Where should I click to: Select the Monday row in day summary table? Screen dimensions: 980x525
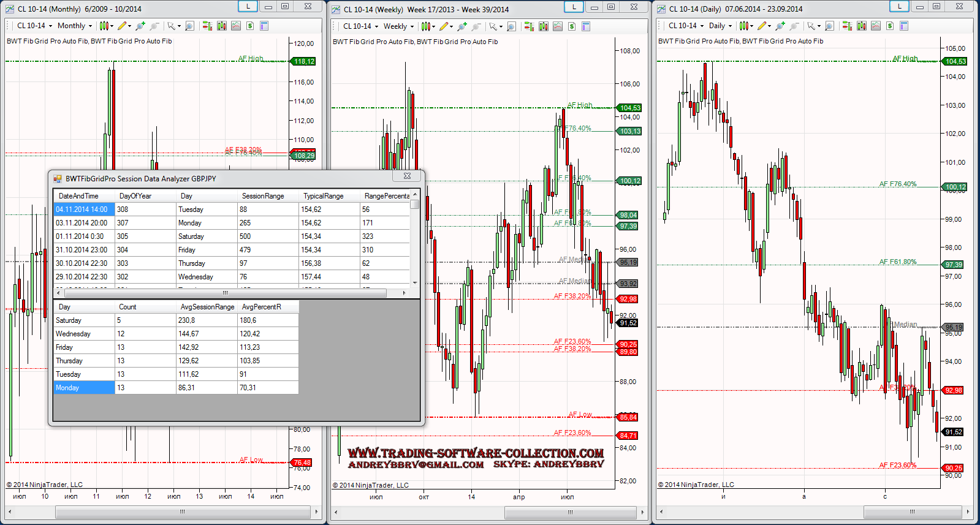coord(84,388)
